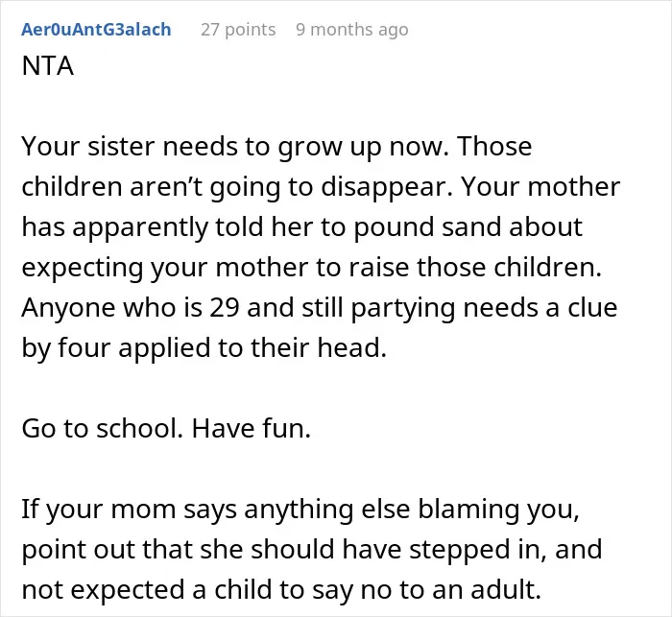Click the line "has apparently told her to pound sand"
Image resolution: width=672 pixels, height=617 pixels.
(x=301, y=227)
